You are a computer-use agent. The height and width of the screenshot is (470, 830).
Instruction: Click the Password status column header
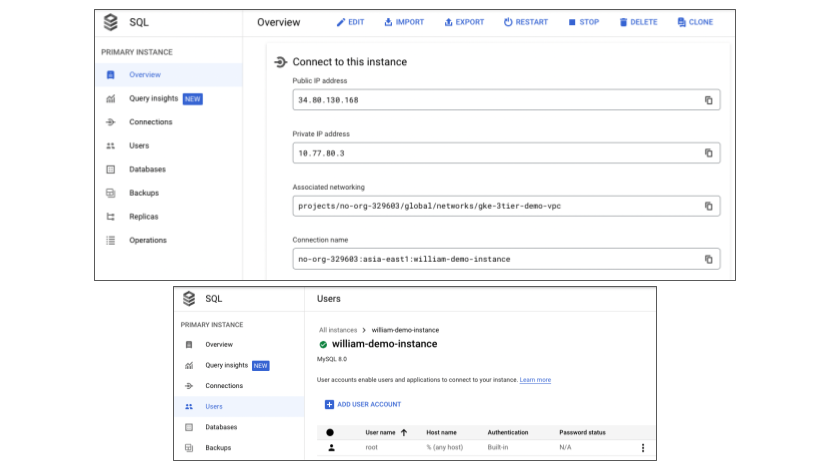point(582,432)
